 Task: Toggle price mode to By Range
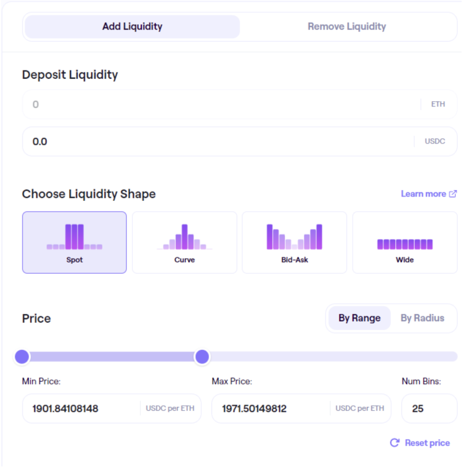tap(359, 318)
